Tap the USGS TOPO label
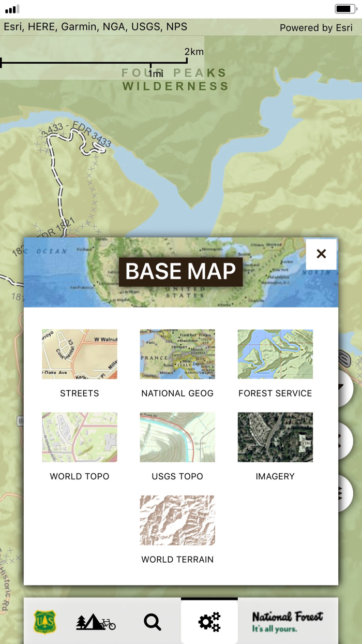 [177, 476]
